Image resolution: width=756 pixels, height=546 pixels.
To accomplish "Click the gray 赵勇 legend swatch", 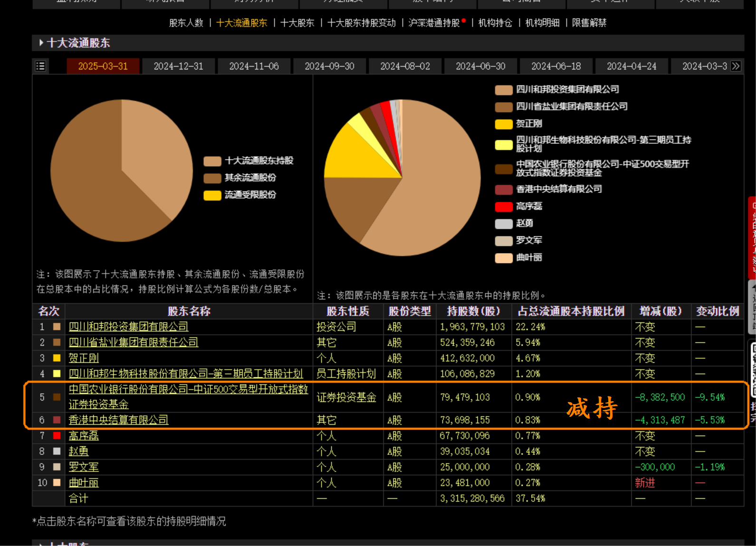I will click(504, 224).
